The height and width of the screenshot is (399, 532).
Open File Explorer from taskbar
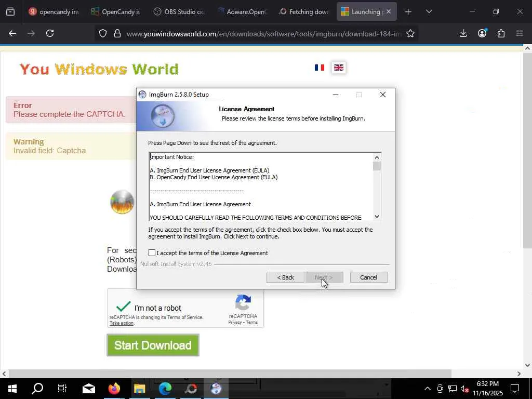point(139,389)
